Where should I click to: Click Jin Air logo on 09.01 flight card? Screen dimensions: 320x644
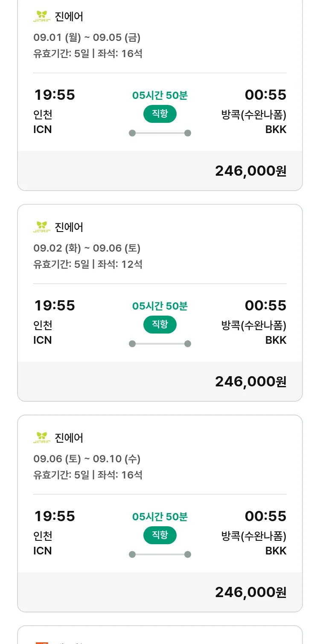[42, 17]
